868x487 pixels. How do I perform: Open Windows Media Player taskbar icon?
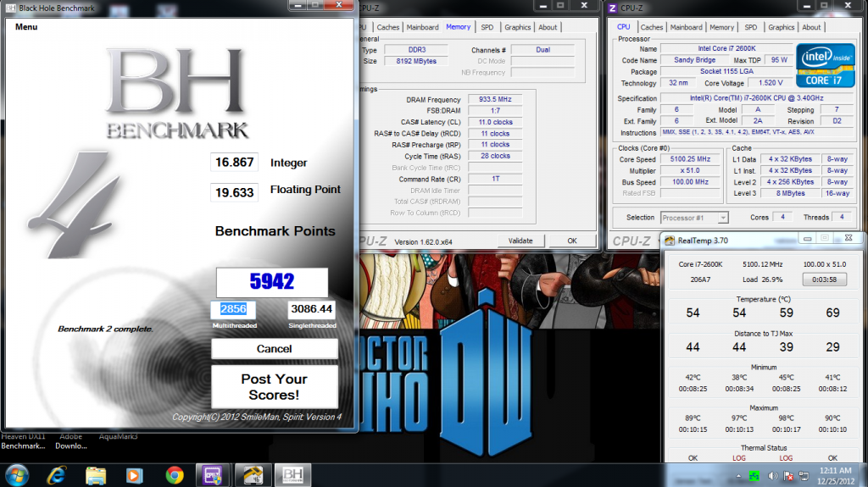(x=134, y=475)
